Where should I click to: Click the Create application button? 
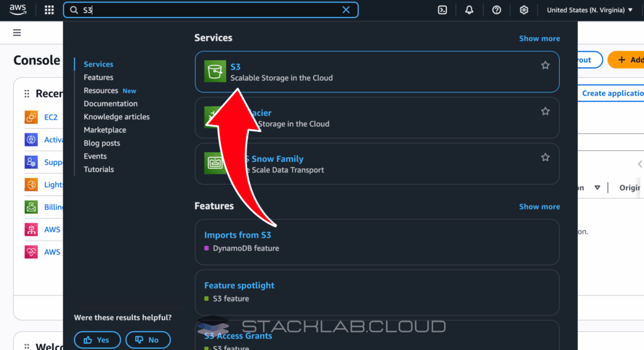(611, 93)
